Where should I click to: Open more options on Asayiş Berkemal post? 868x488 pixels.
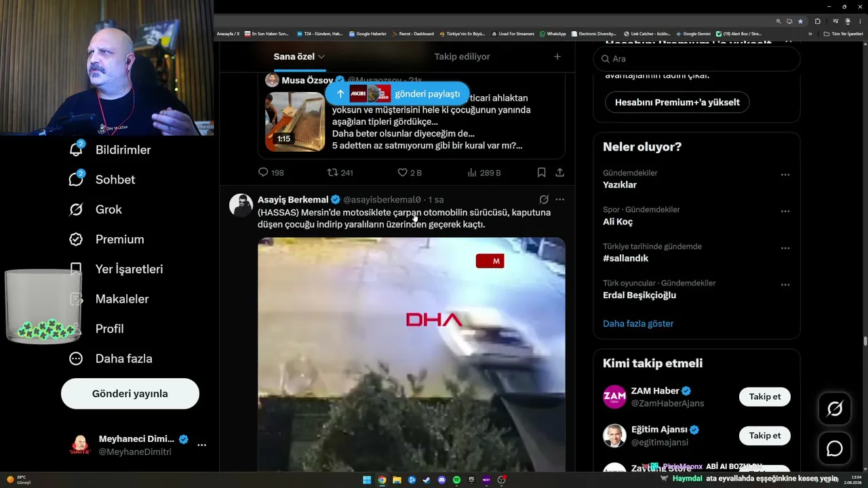559,199
